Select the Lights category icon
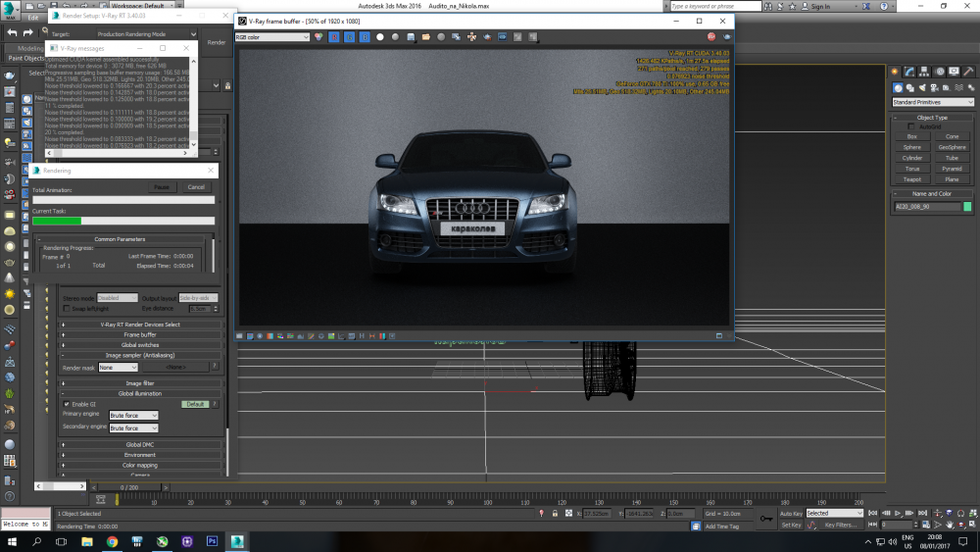 point(922,87)
